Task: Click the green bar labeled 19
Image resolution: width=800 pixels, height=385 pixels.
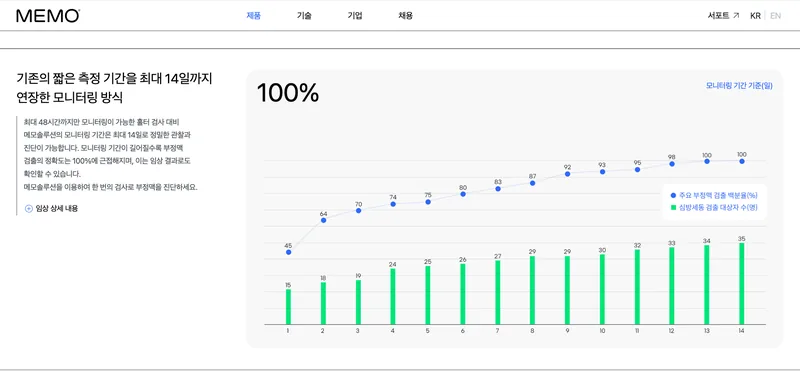Action: click(x=358, y=302)
